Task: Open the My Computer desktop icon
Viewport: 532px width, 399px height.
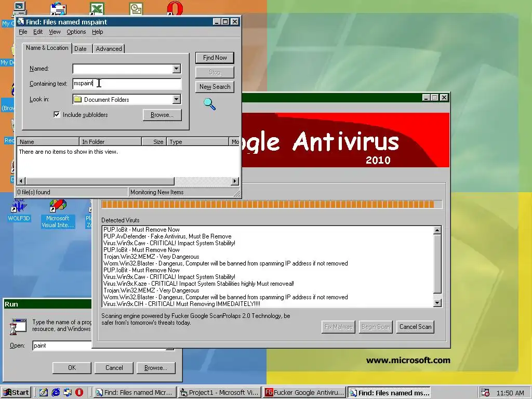Action: point(19,8)
